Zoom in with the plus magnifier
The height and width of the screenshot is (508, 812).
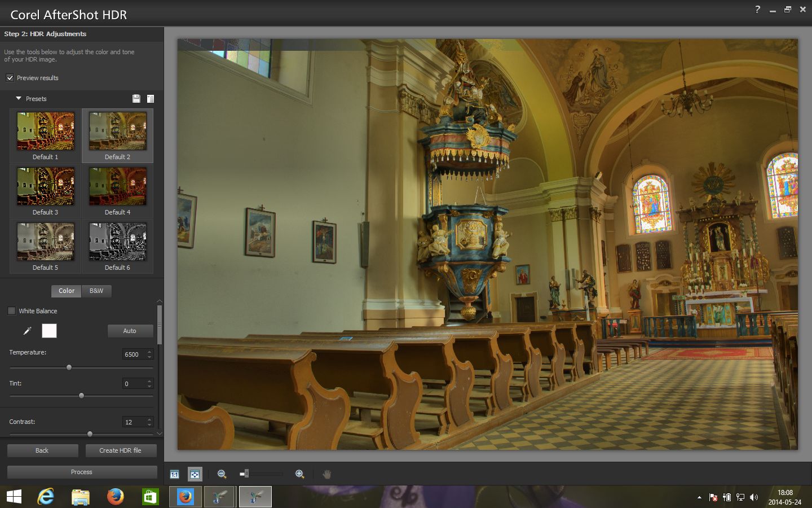(x=300, y=474)
